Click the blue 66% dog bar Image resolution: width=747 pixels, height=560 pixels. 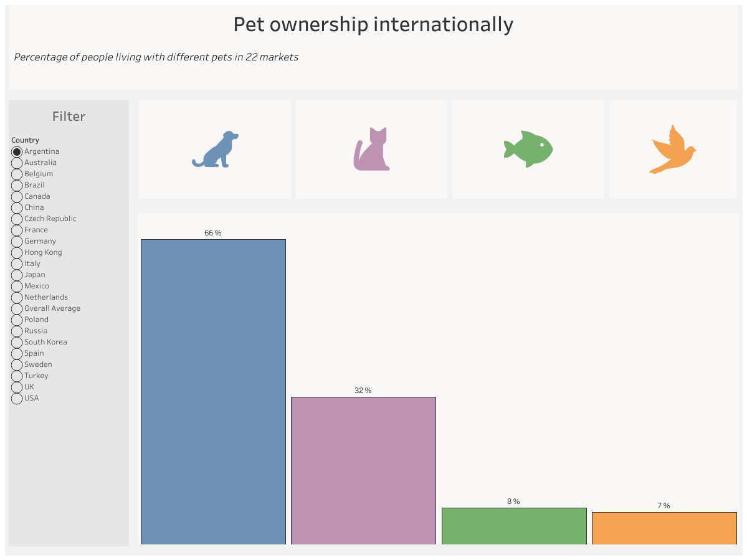(213, 391)
